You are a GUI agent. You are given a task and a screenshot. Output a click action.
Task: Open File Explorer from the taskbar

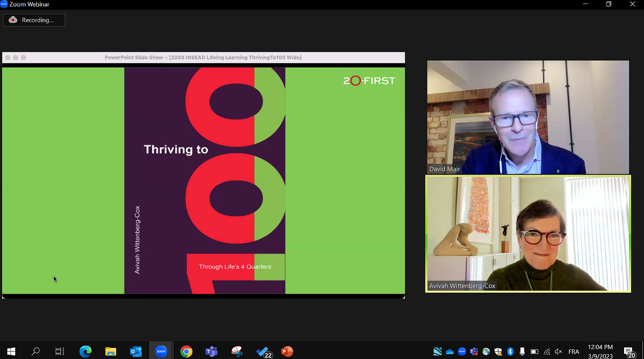pyautogui.click(x=111, y=351)
